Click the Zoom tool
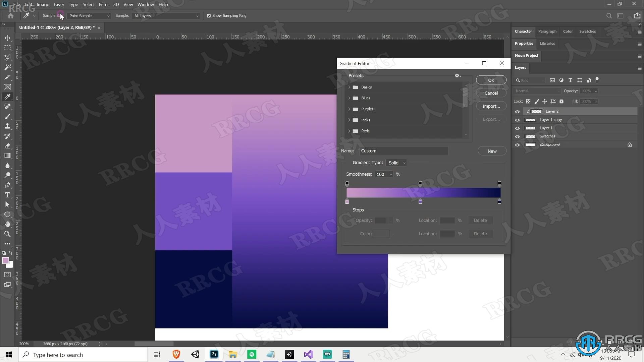The image size is (644, 362). 7,233
